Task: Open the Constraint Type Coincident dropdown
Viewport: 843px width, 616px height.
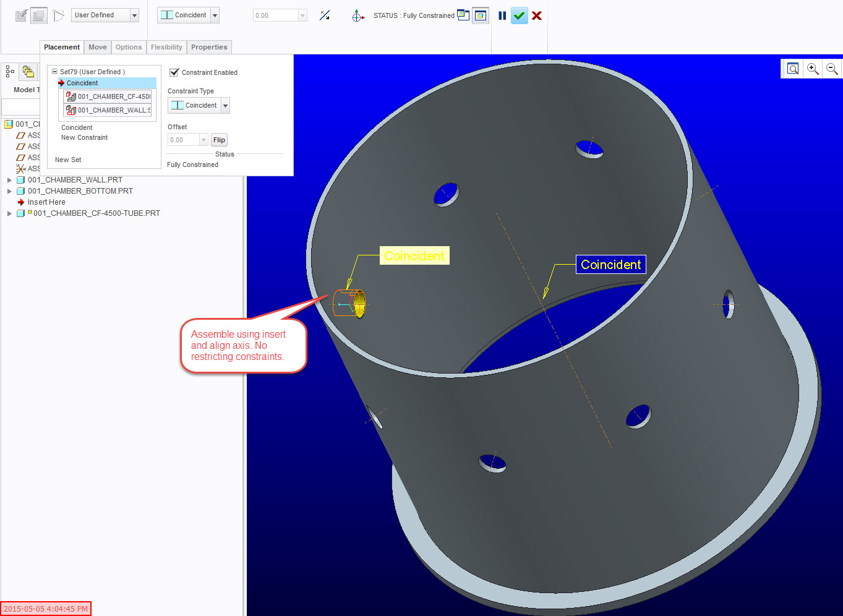Action: pos(225,106)
